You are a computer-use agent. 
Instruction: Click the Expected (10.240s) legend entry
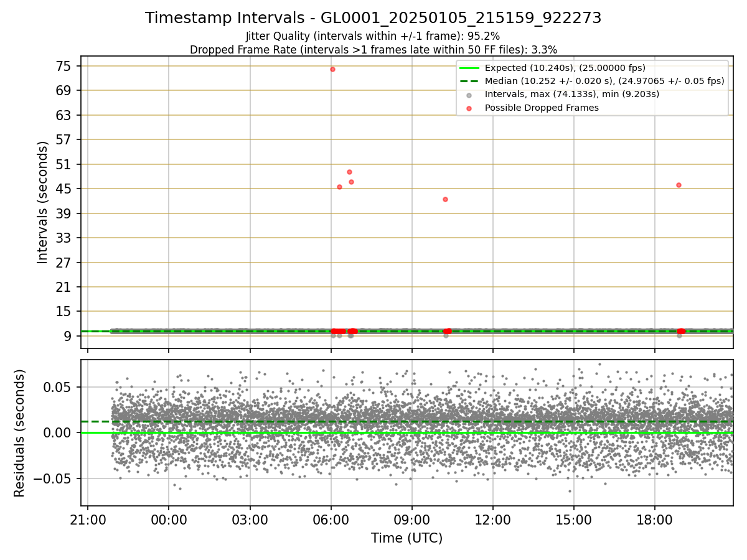(x=565, y=68)
